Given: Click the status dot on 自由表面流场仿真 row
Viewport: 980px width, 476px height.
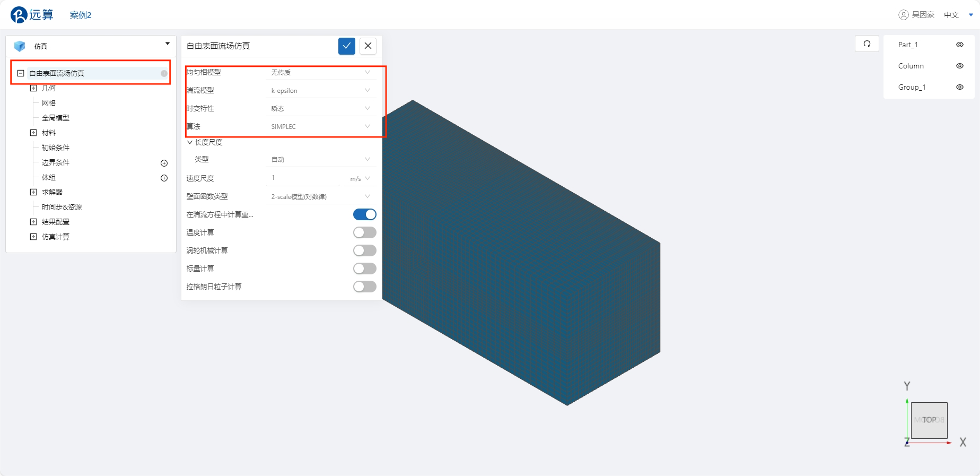Looking at the screenshot, I should tap(164, 73).
